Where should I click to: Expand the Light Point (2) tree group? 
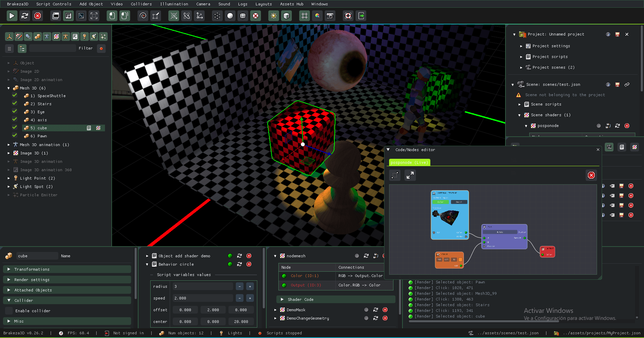9,178
